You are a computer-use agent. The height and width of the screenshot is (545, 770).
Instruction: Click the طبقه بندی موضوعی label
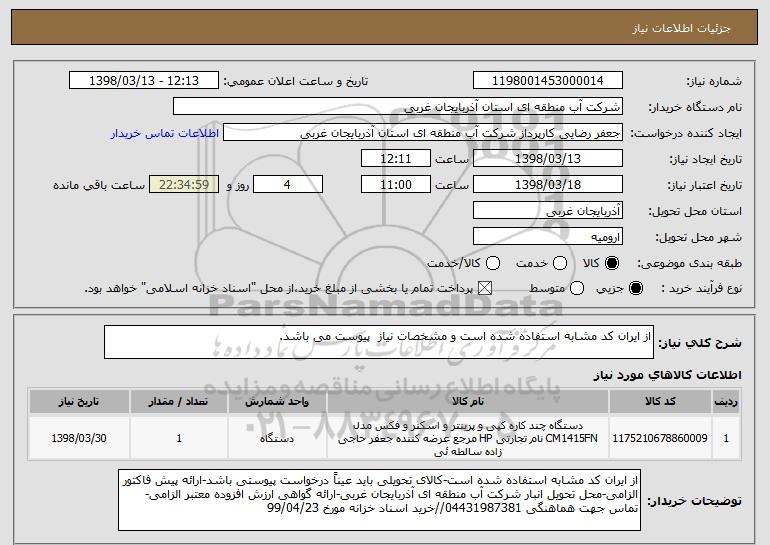coord(689,264)
